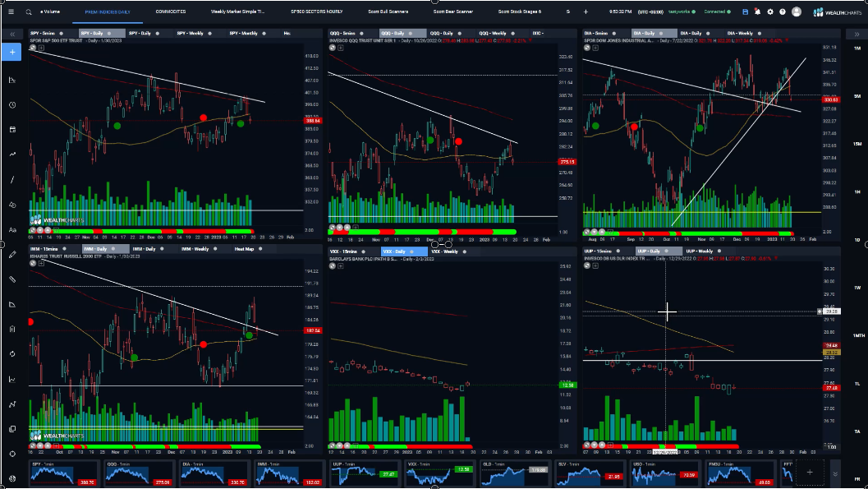
Task: Select the SPY - Weekly chart tab
Action: pyautogui.click(x=190, y=33)
